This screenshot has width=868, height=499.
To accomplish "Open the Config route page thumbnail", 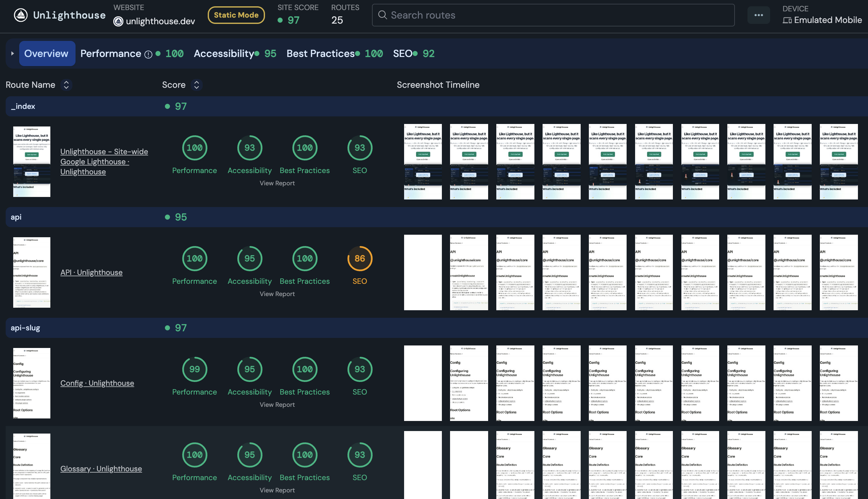I will click(32, 383).
